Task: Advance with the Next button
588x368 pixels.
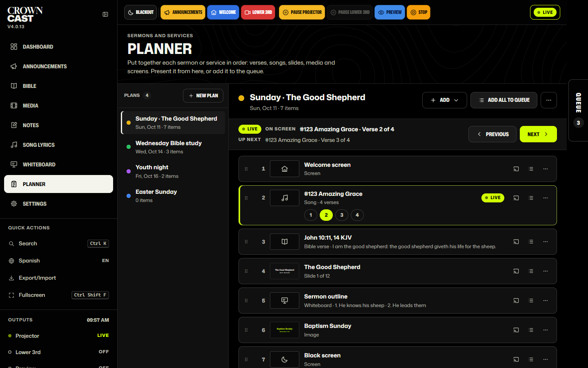Action: (x=538, y=134)
